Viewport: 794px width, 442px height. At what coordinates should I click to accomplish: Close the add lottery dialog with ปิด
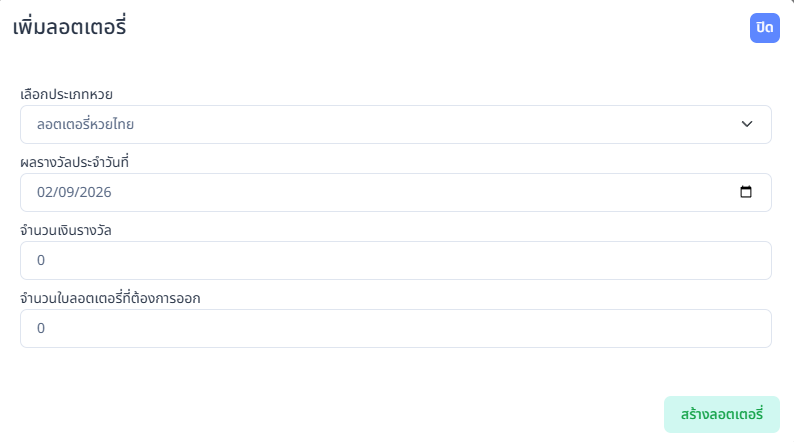tap(764, 28)
